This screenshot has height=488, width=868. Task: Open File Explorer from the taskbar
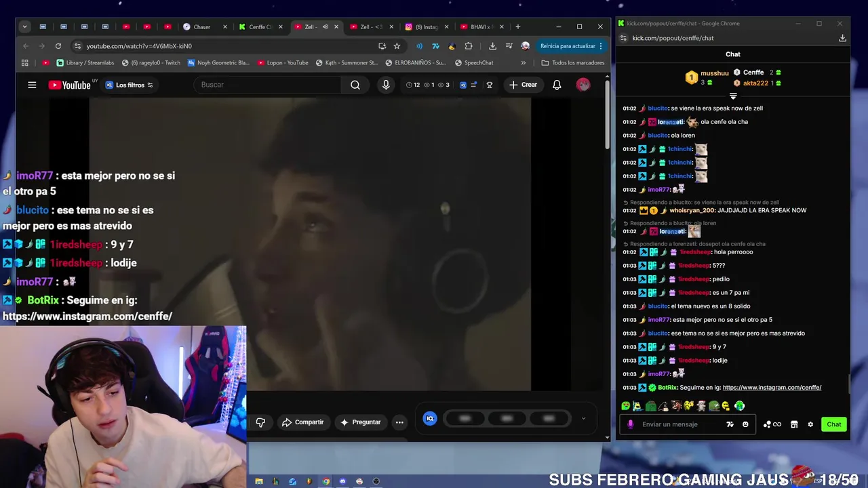point(258,481)
